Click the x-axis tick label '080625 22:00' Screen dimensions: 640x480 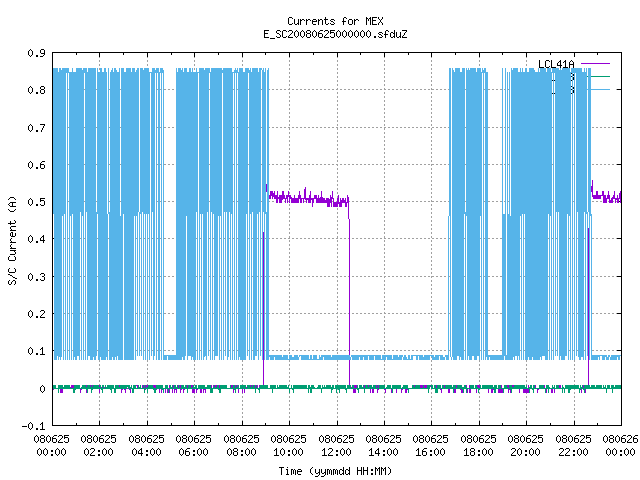(573, 445)
